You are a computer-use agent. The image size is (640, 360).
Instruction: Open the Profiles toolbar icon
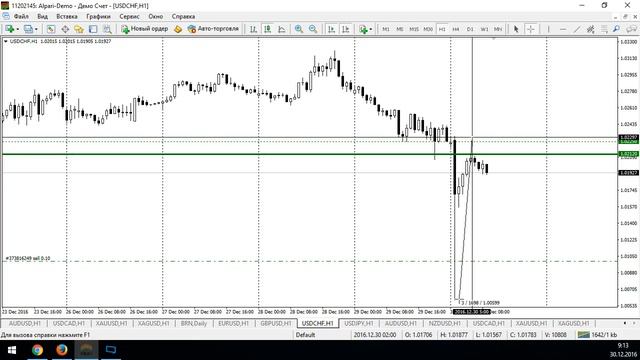tap(28, 29)
